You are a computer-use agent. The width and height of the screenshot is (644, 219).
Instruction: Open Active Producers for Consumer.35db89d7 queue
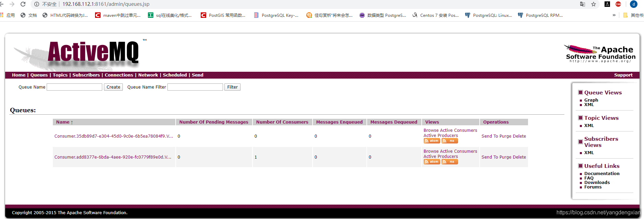coord(441,136)
